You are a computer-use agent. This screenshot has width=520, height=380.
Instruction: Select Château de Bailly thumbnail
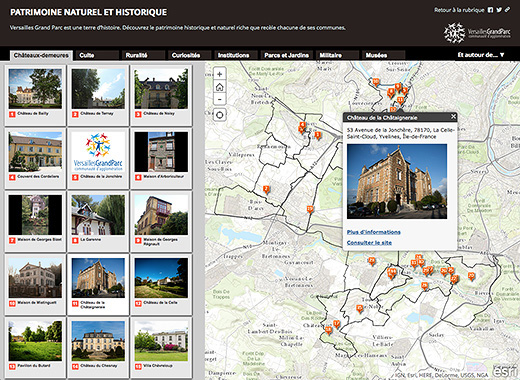[35, 95]
